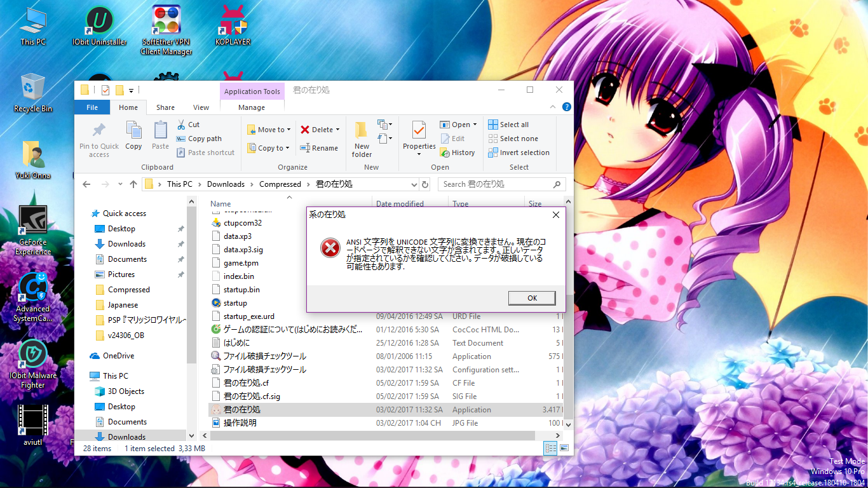
Task: Open SoftEther VPN Client Manager shortcut
Action: pos(166,30)
